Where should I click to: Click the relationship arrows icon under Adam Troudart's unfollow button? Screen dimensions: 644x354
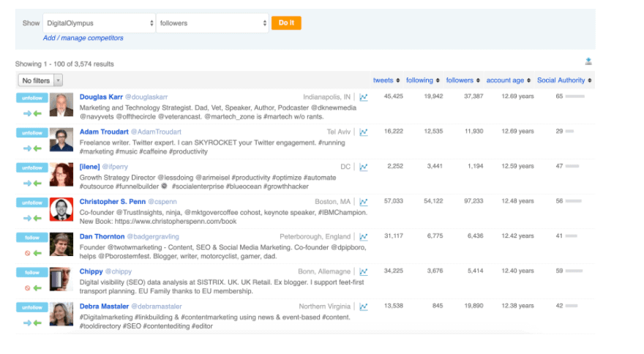[32, 148]
